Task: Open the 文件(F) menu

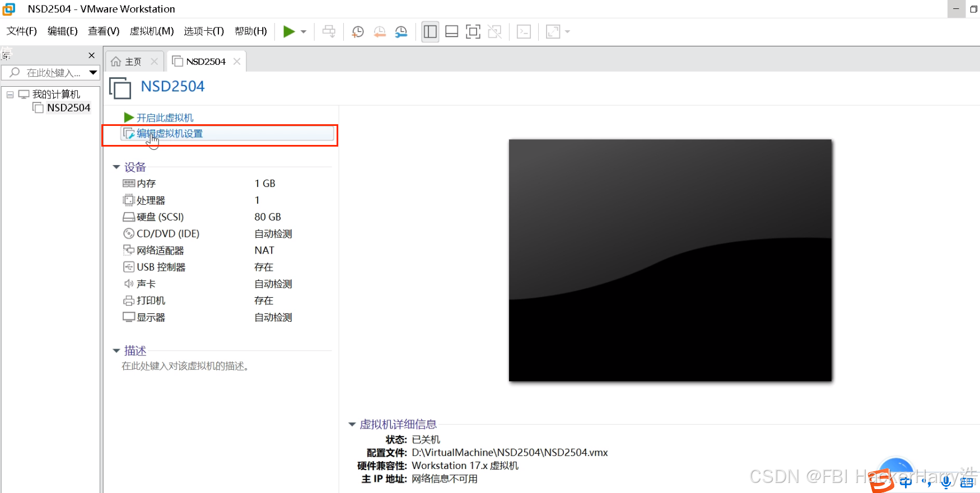Action: coord(22,31)
